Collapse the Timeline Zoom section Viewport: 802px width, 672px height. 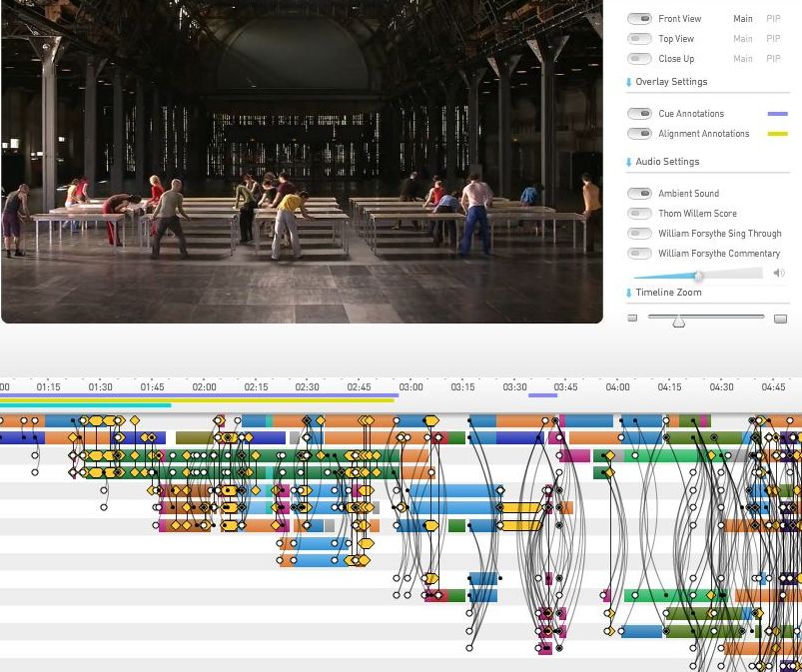[628, 293]
